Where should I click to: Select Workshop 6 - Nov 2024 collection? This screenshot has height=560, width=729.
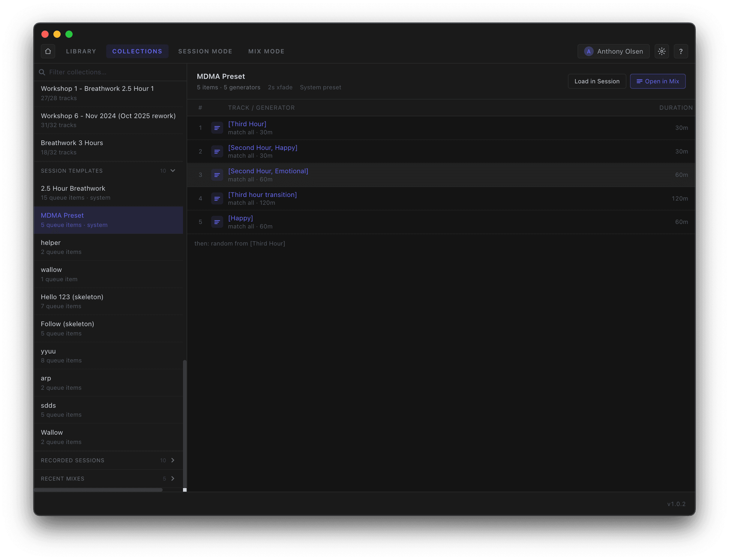[x=108, y=120]
